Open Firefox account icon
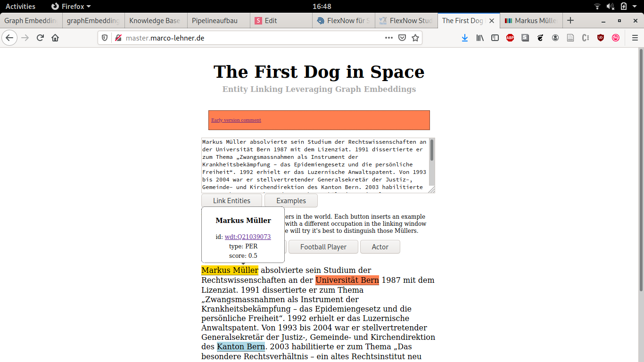Image resolution: width=644 pixels, height=362 pixels. pos(555,38)
